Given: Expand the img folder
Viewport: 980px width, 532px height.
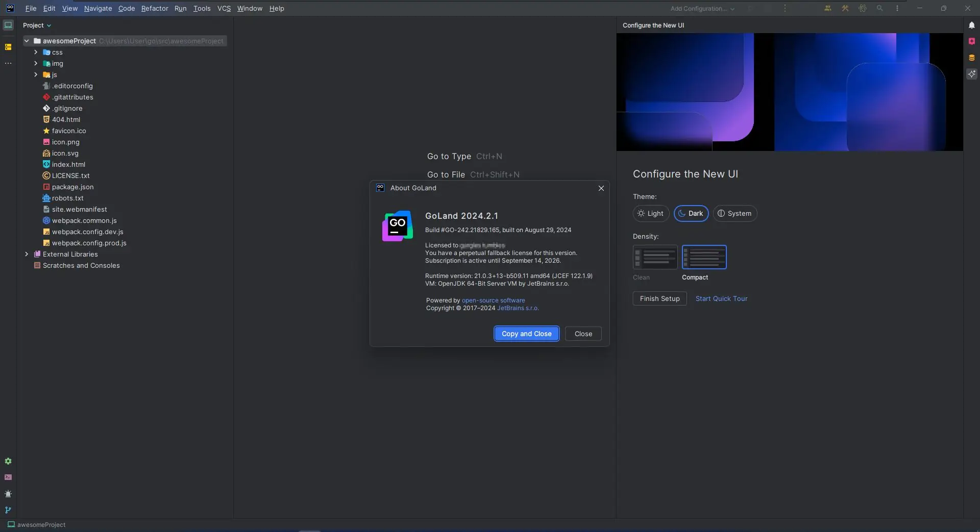Looking at the screenshot, I should click(36, 63).
